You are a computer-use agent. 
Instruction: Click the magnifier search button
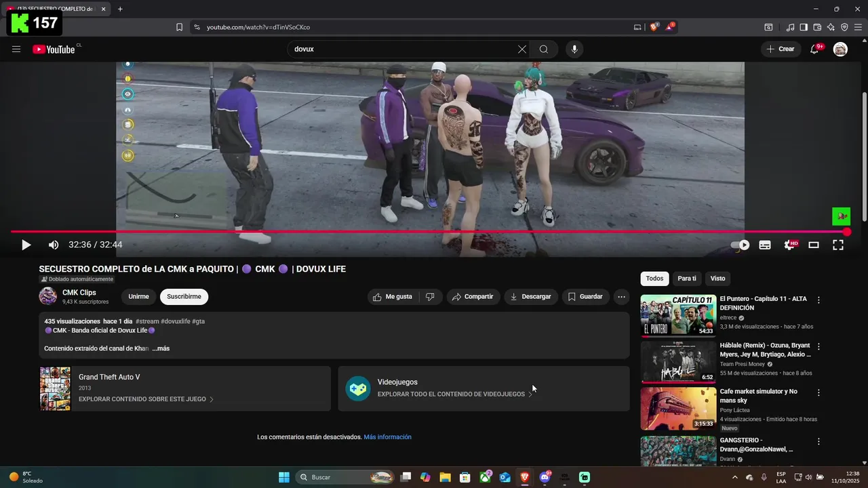[544, 49]
